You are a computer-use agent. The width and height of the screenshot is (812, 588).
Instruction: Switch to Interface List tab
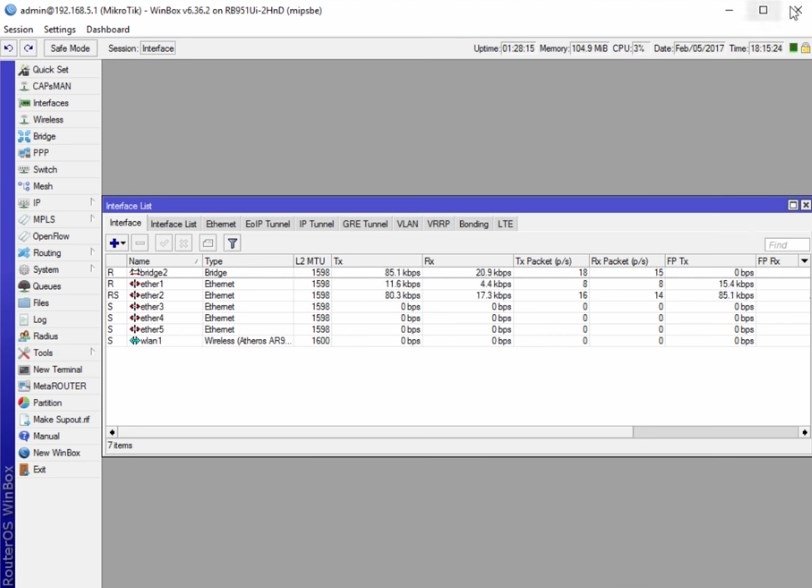tap(173, 224)
